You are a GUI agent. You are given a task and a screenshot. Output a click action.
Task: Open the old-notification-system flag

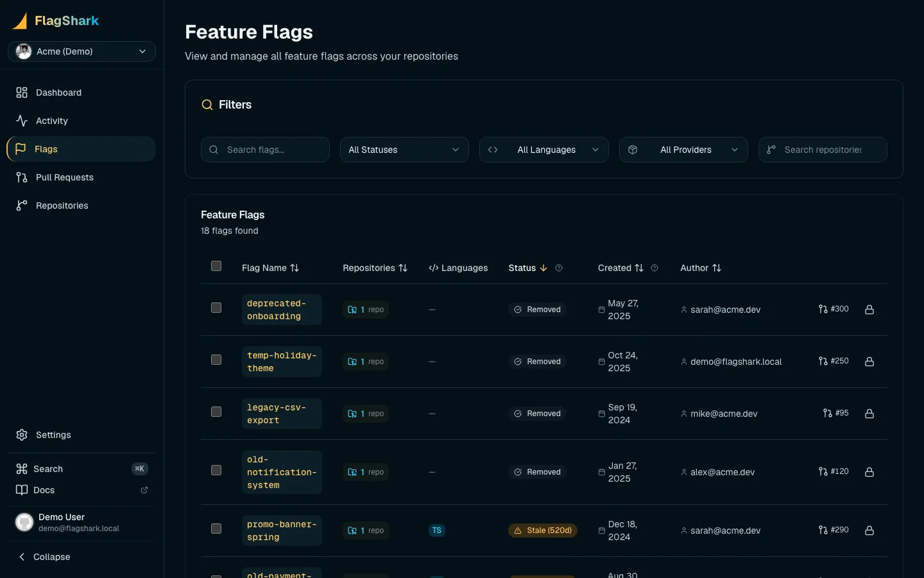tap(282, 472)
